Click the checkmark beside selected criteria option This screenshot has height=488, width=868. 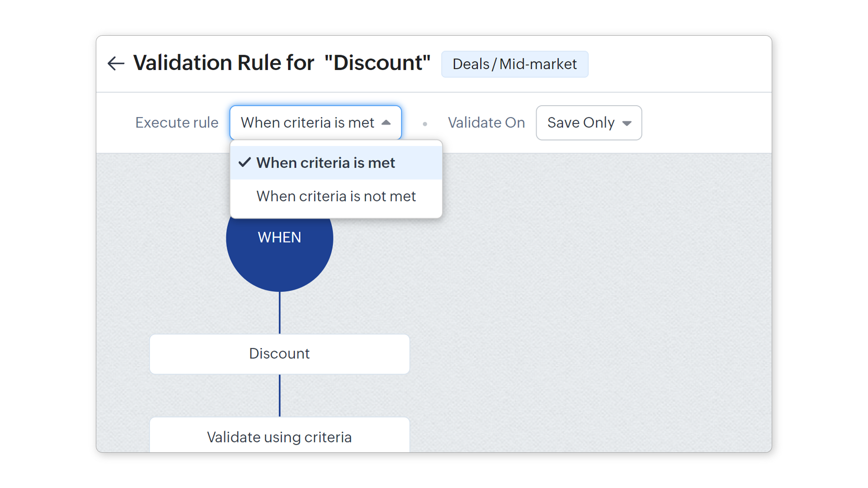point(245,163)
